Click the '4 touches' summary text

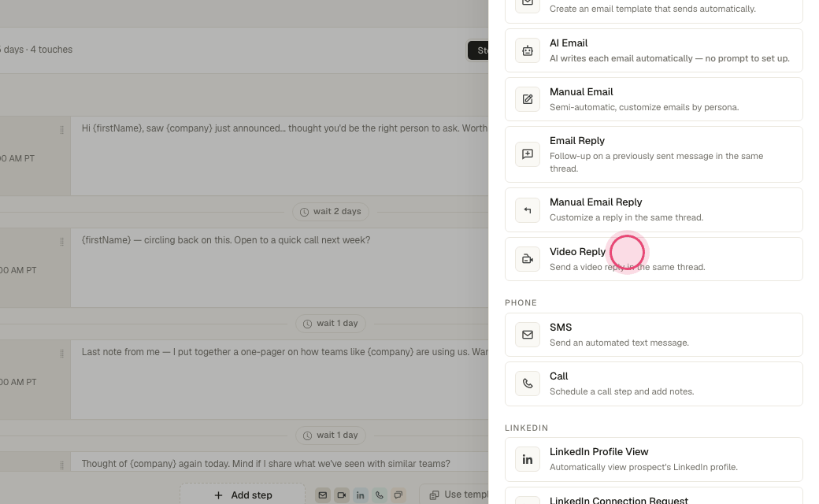tap(51, 50)
